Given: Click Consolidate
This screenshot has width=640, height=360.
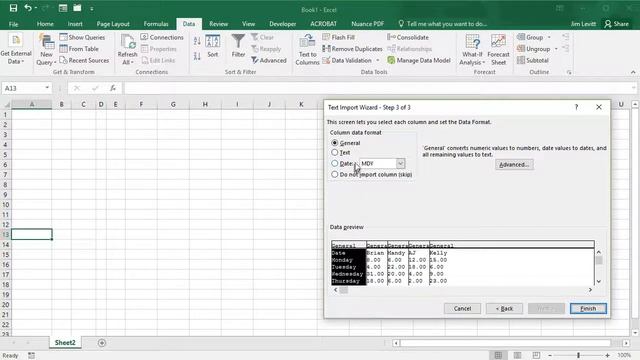Looking at the screenshot, I should coord(408,37).
